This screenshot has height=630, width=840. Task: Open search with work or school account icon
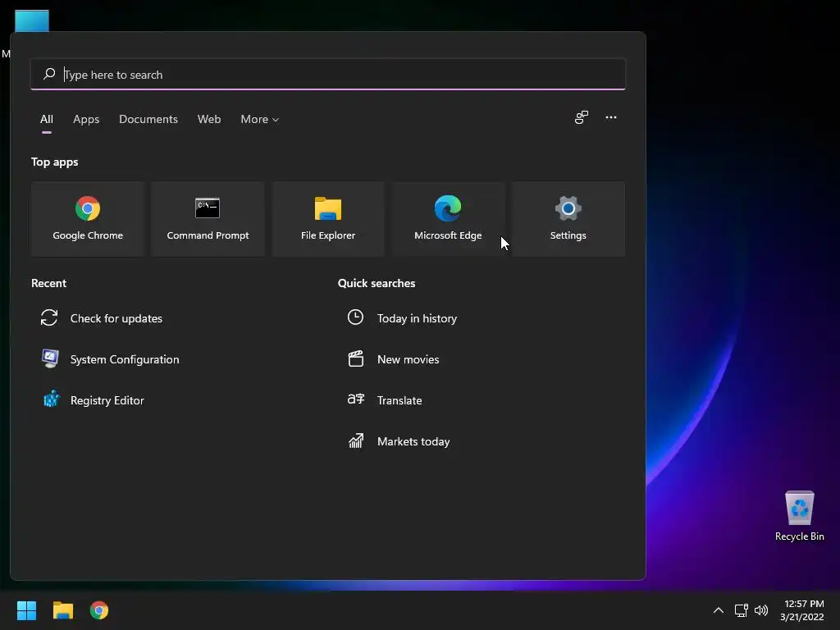point(582,117)
